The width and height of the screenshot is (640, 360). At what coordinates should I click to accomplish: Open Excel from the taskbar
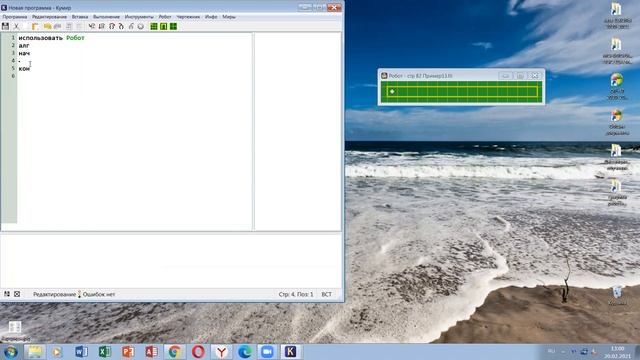[104, 351]
